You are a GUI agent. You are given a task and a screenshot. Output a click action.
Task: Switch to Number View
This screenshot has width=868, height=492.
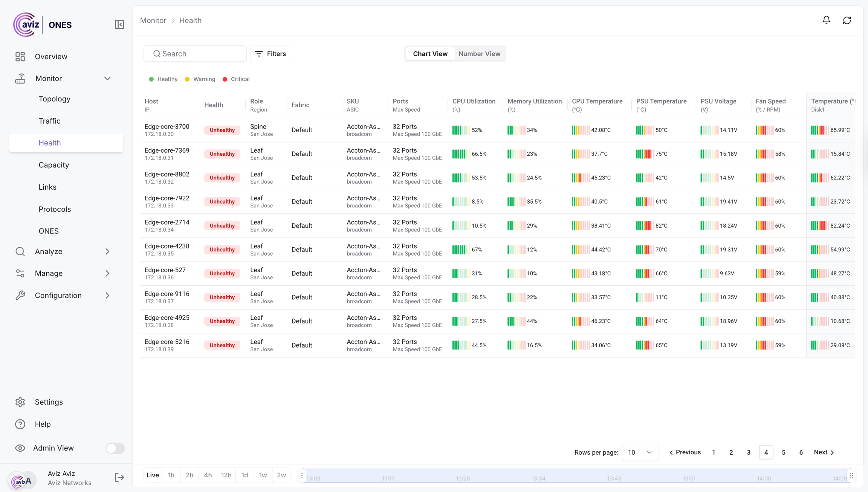[479, 54]
